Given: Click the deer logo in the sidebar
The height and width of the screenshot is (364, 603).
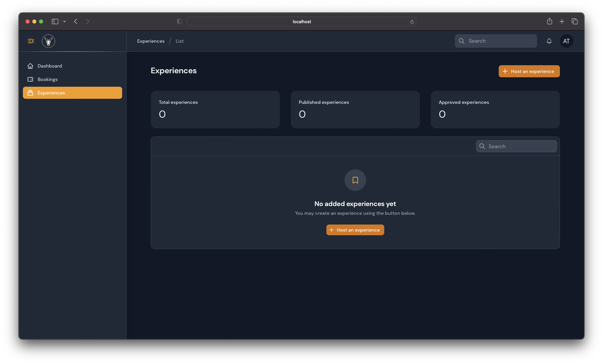Looking at the screenshot, I should point(48,41).
